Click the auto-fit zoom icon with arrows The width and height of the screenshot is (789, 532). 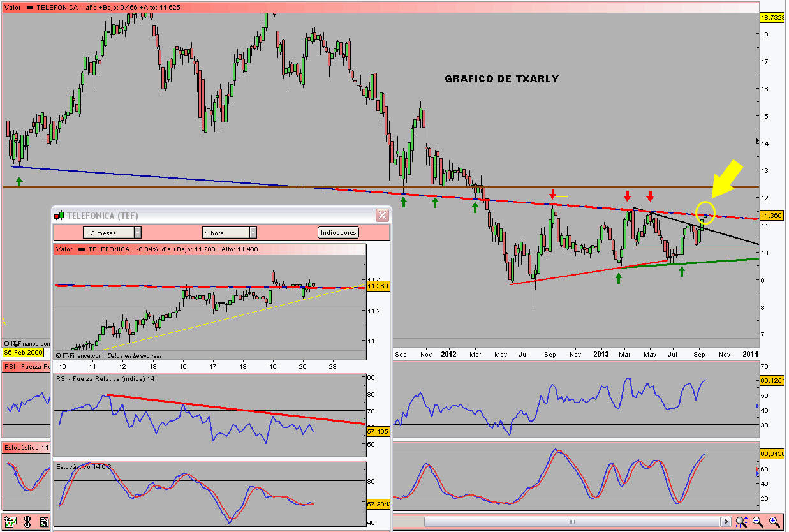tap(741, 522)
